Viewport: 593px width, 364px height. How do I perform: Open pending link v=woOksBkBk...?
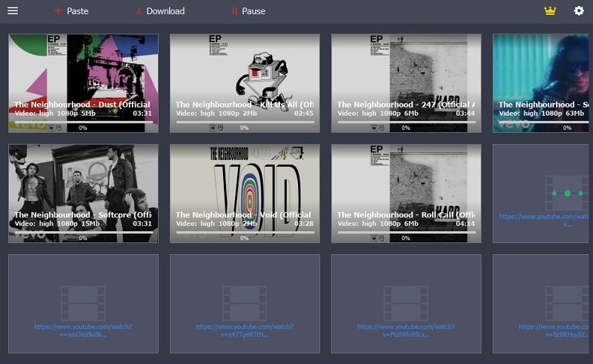pos(83,331)
